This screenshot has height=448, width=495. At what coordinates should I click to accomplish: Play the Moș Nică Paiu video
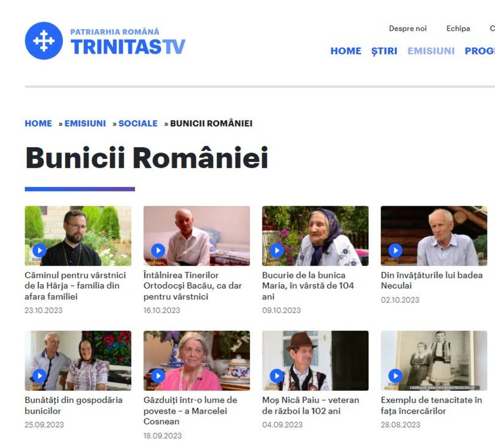click(277, 376)
